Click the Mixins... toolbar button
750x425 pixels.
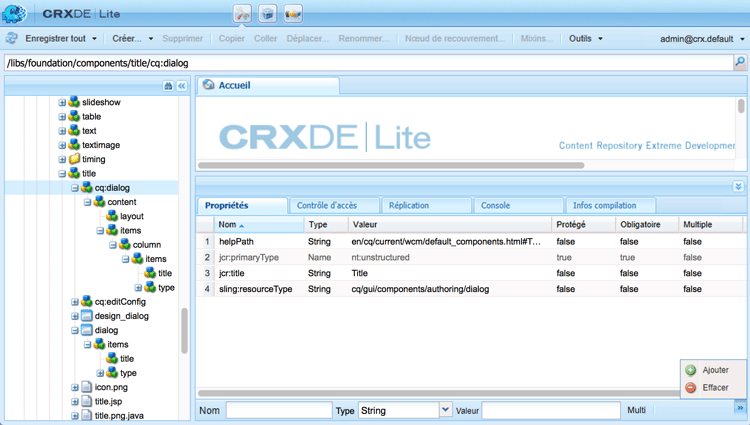(536, 38)
